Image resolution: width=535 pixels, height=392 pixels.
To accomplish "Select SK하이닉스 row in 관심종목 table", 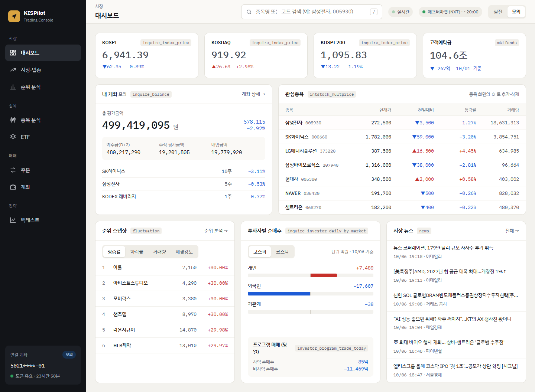I will (x=402, y=137).
